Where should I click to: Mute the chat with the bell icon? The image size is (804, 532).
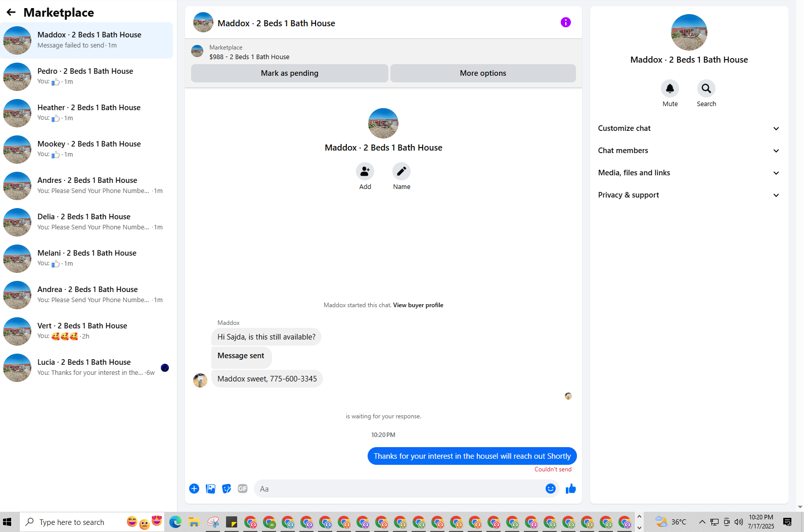pos(670,88)
